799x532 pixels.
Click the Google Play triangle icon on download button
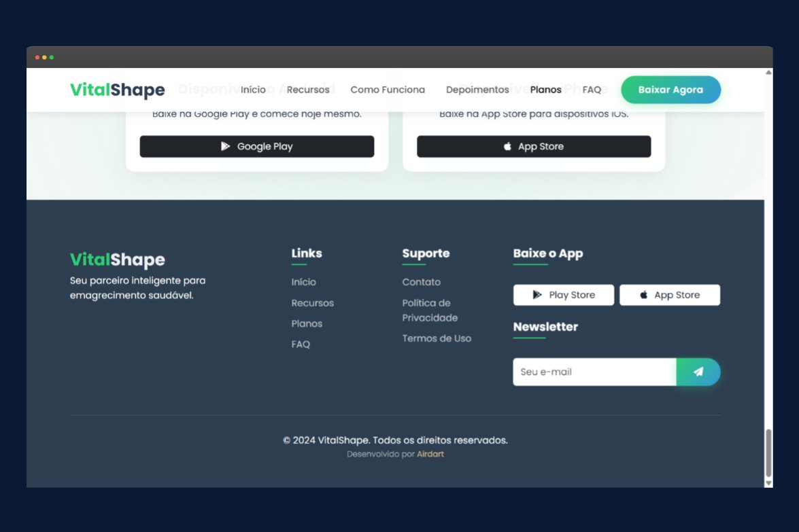click(x=224, y=146)
